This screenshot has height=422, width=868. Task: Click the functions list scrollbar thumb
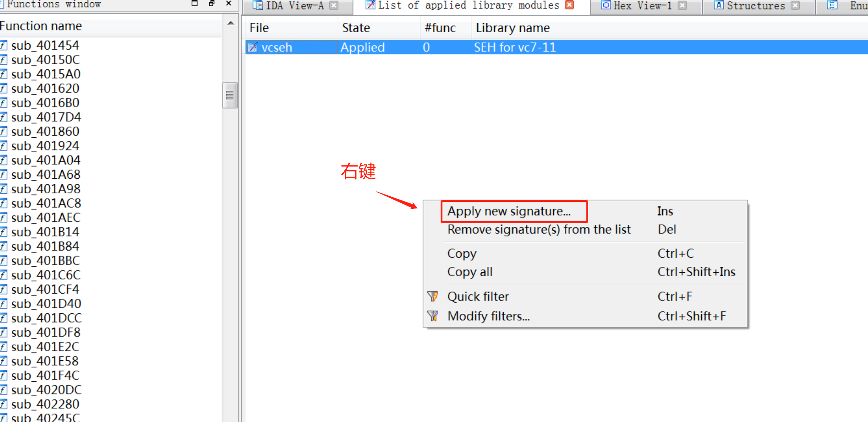click(x=230, y=95)
